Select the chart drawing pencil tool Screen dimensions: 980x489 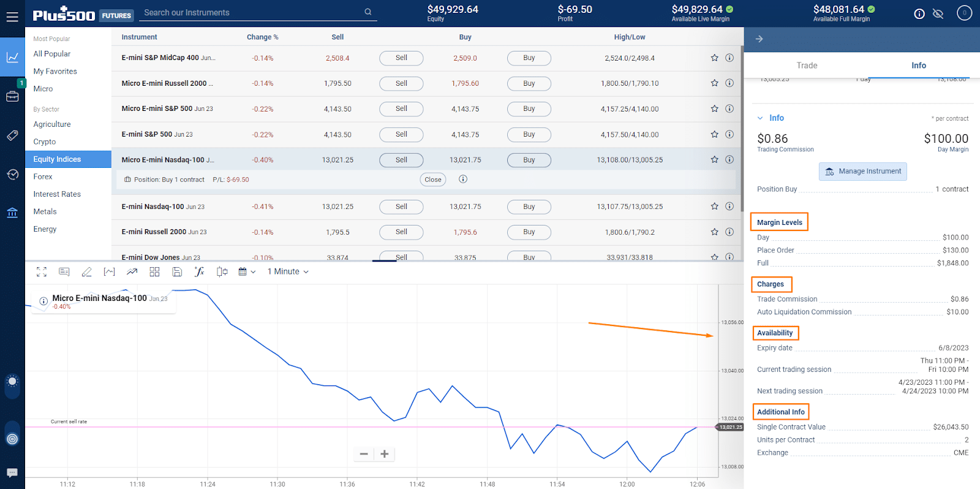click(x=87, y=271)
